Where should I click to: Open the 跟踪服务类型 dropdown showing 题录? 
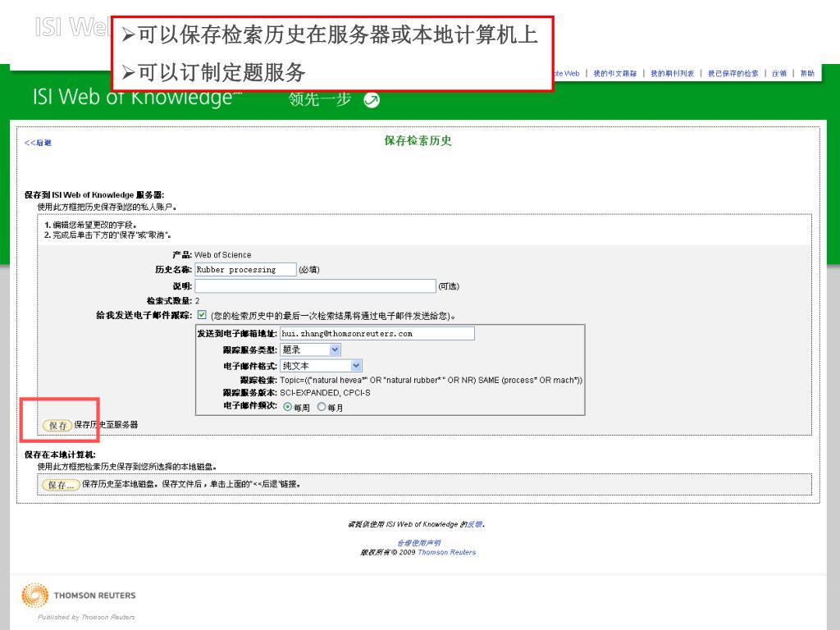point(310,349)
